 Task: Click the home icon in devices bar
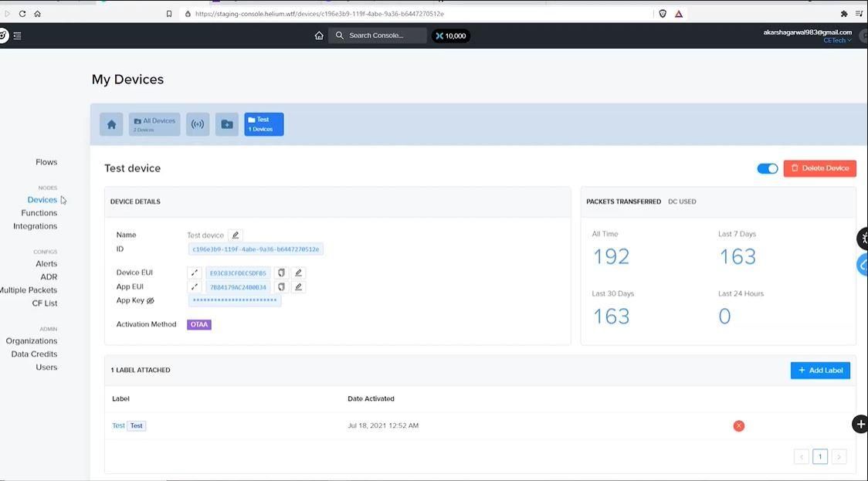[111, 124]
